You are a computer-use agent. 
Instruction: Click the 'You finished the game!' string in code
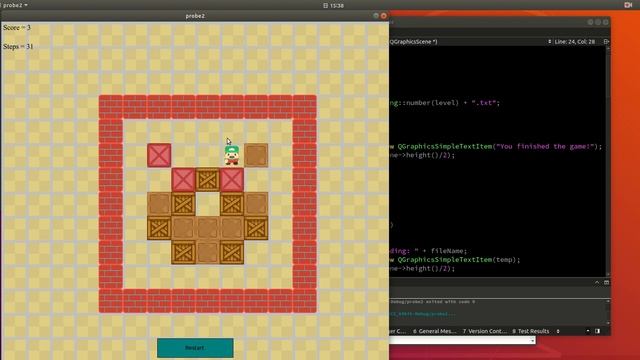coord(545,146)
